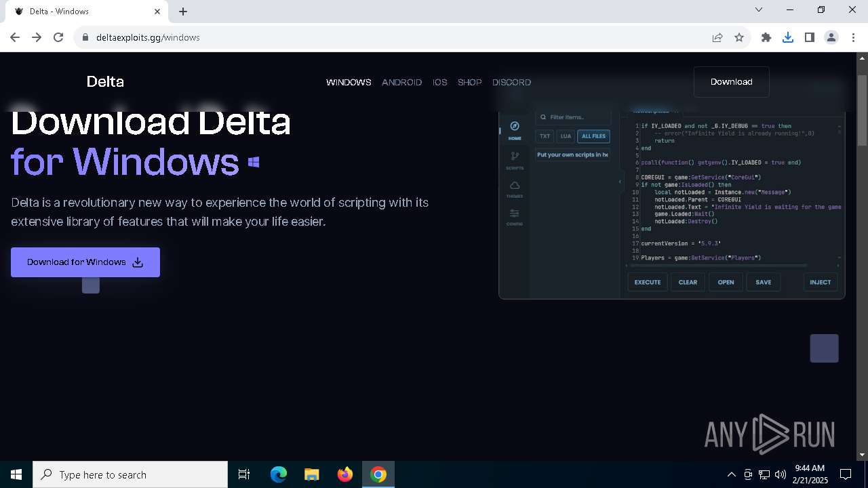Click the Chrome back arrow

[15, 37]
